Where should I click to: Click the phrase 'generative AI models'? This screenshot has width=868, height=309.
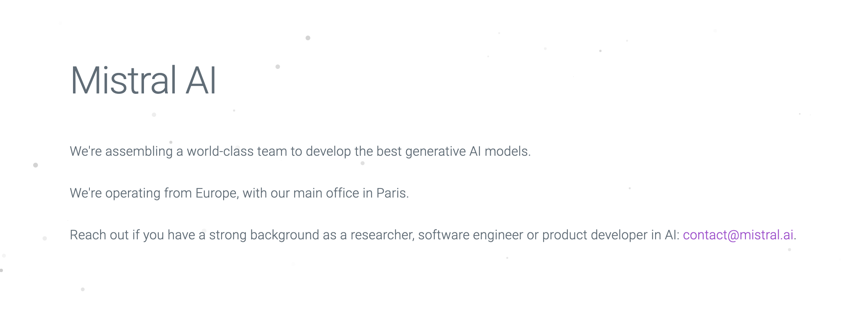coord(467,151)
